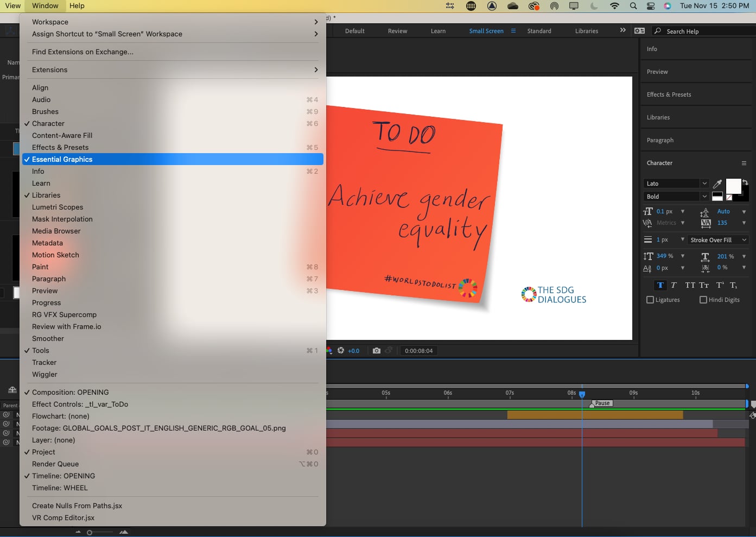Click the white fill color swatch
This screenshot has width=756, height=537.
coord(733,186)
